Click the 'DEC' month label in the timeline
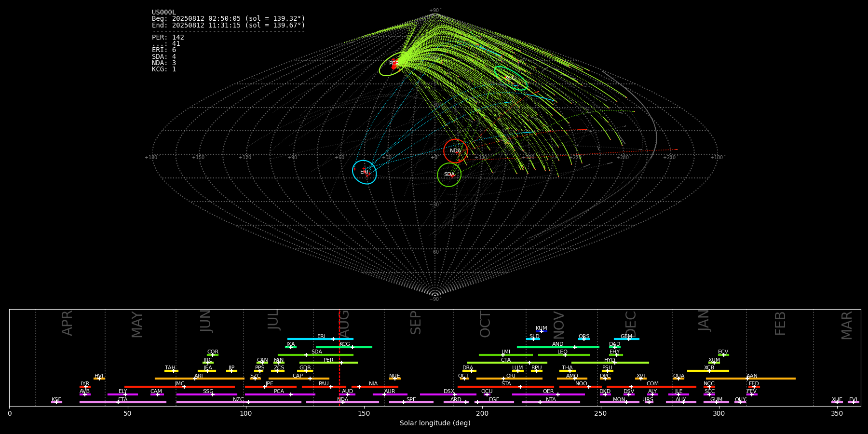868x434 pixels. [631, 324]
